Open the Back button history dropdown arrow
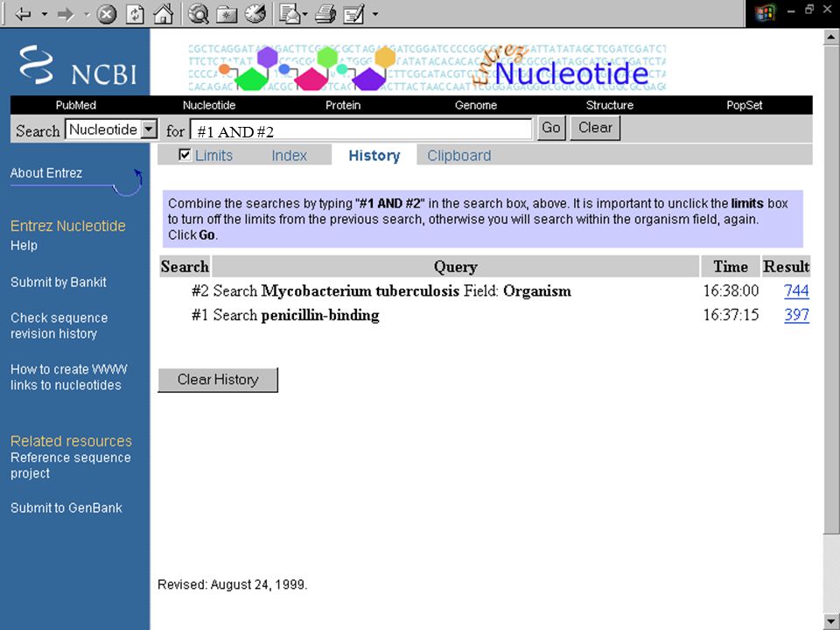This screenshot has width=840, height=630. tap(45, 13)
